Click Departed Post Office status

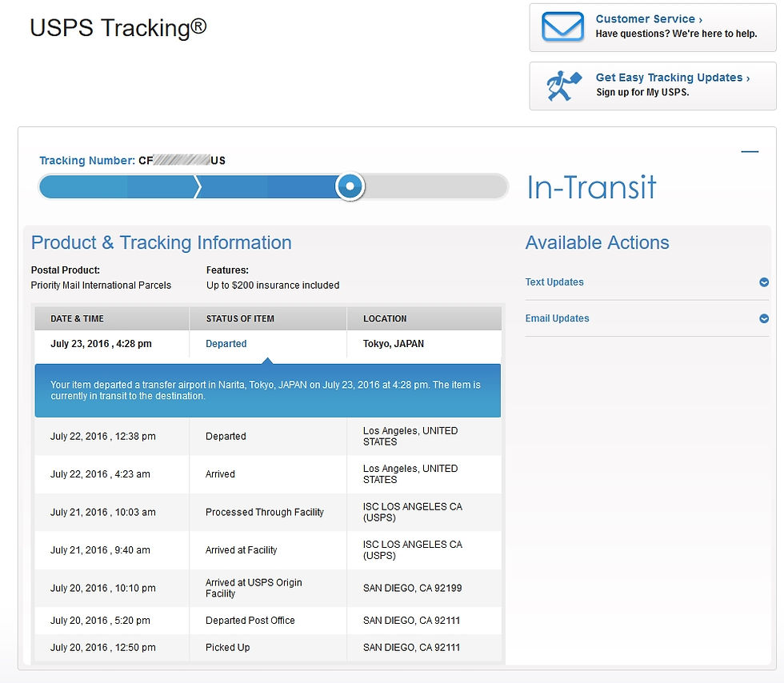[250, 621]
